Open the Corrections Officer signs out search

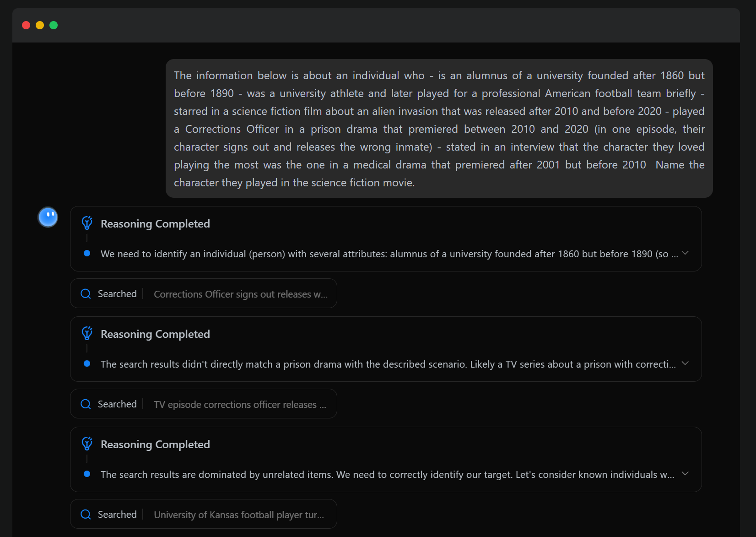pyautogui.click(x=240, y=294)
